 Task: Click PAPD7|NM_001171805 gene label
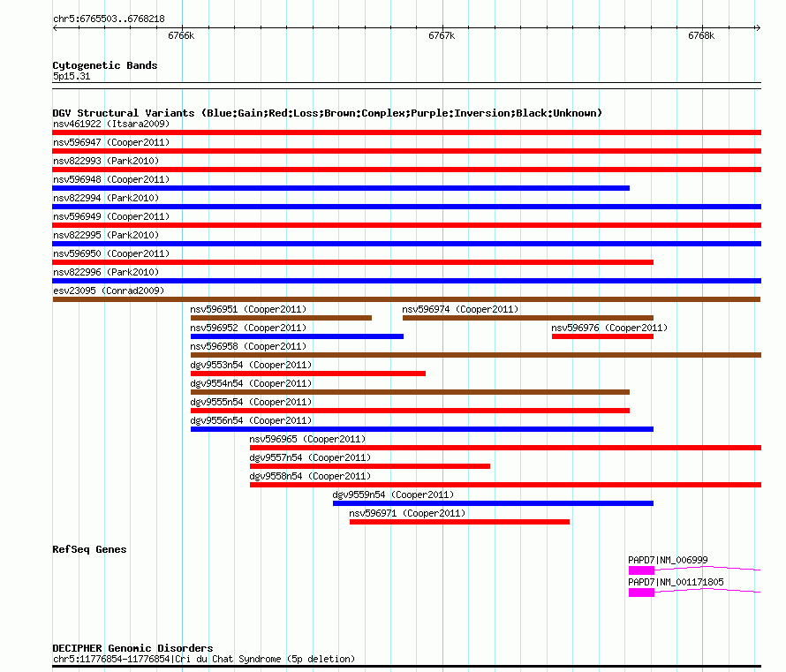click(x=676, y=582)
